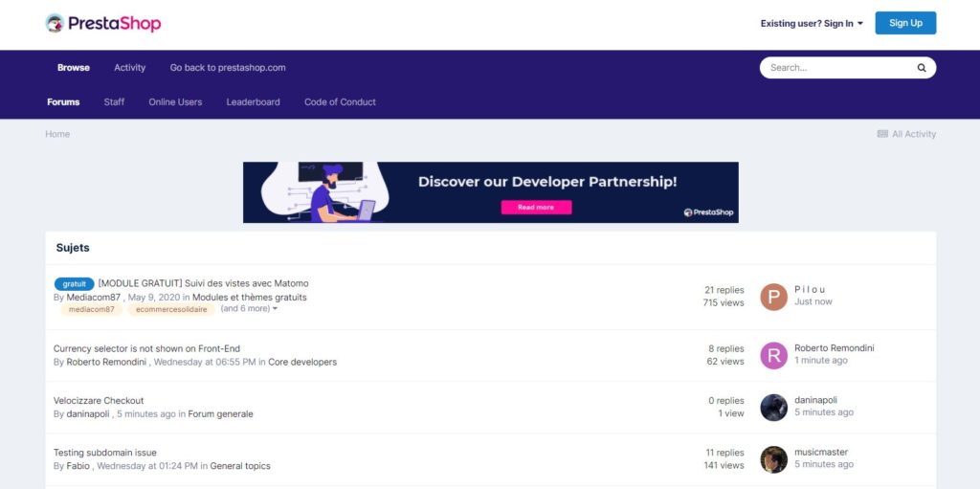Image resolution: width=980 pixels, height=489 pixels.
Task: Expand the Existing user Sign In dropdown
Action: coord(812,23)
